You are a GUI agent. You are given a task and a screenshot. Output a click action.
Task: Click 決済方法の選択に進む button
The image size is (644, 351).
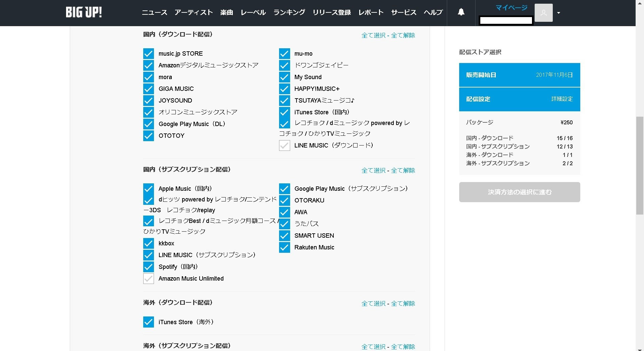520,192
